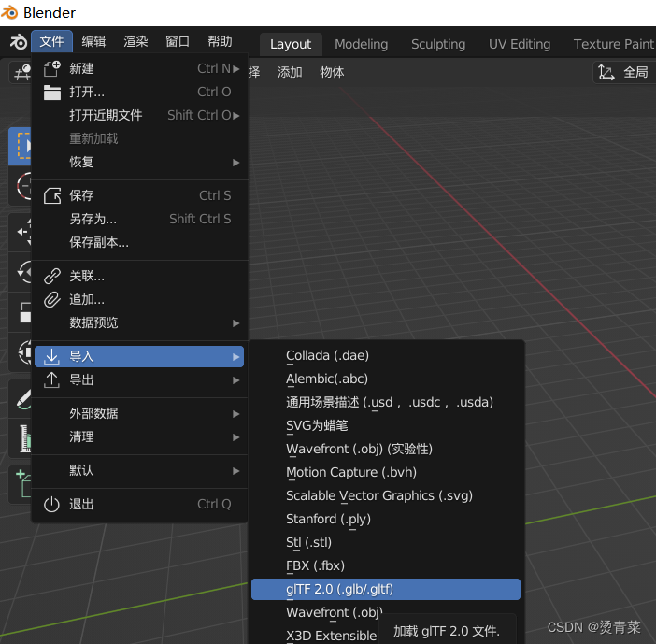Image resolution: width=656 pixels, height=644 pixels.
Task: Expand the 外部数据 submenu
Action: click(x=139, y=413)
